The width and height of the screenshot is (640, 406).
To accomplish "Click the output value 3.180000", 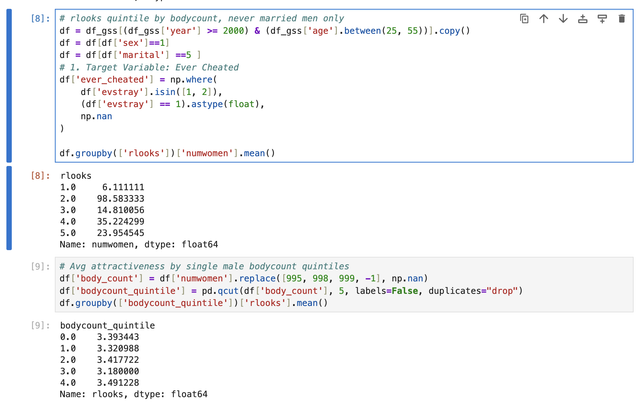I will coord(118,371).
